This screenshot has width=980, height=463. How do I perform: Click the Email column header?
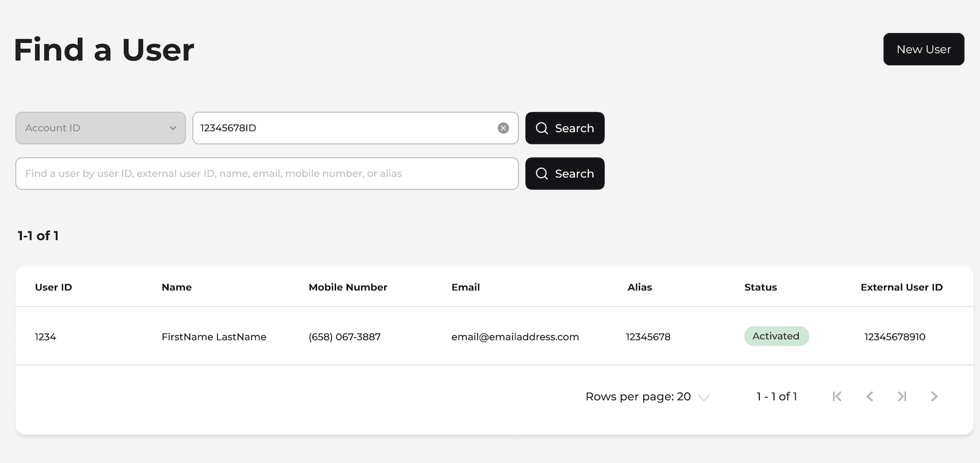[x=465, y=287]
